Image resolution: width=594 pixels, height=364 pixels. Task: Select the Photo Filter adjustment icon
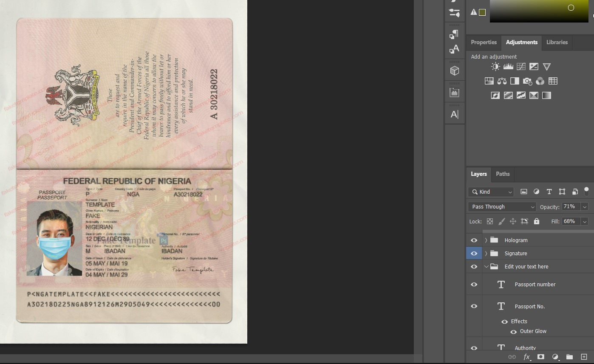click(x=527, y=81)
